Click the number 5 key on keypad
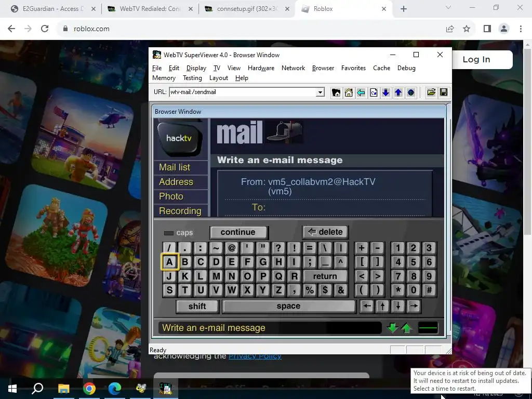 pos(413,262)
